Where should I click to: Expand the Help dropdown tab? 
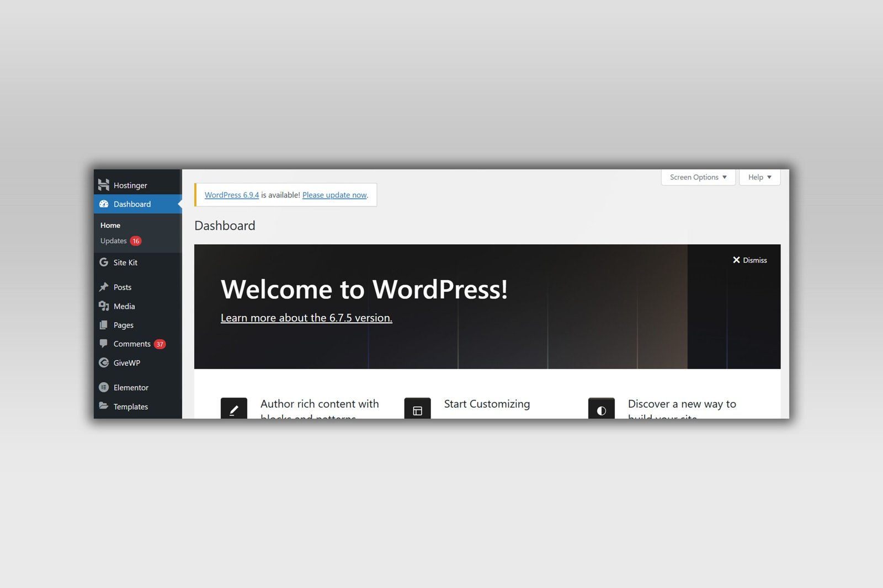pyautogui.click(x=759, y=177)
